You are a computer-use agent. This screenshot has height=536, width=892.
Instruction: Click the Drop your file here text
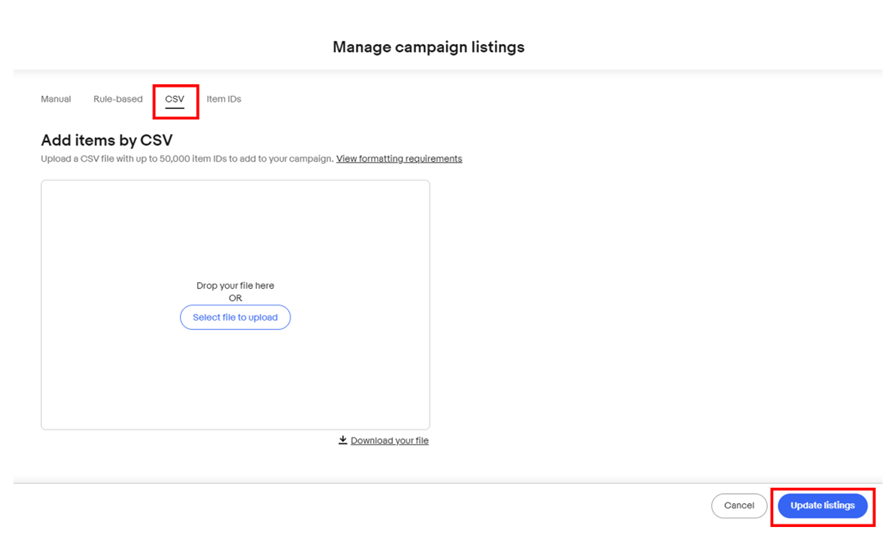tap(235, 286)
